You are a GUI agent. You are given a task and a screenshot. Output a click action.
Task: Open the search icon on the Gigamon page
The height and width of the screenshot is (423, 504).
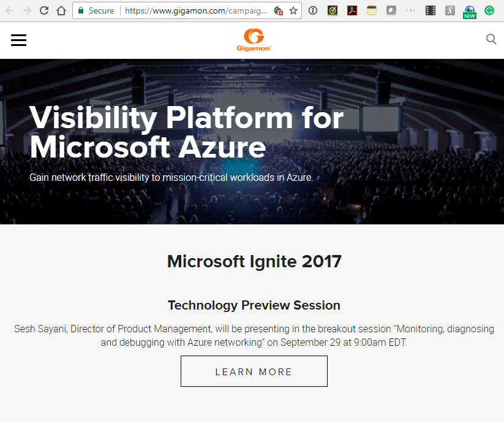point(491,39)
